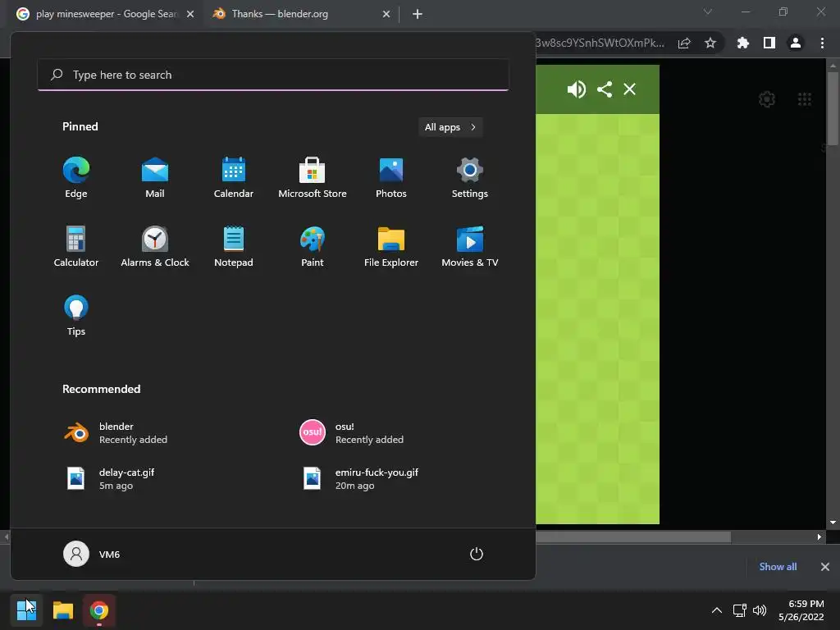Close the play minesweeper tab
Screen dimensions: 840x630
point(190,14)
